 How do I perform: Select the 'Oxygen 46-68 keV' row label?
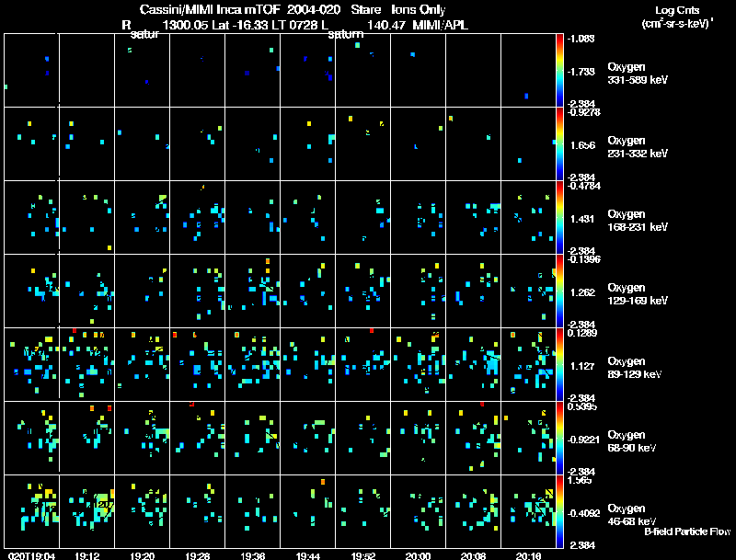[632, 515]
